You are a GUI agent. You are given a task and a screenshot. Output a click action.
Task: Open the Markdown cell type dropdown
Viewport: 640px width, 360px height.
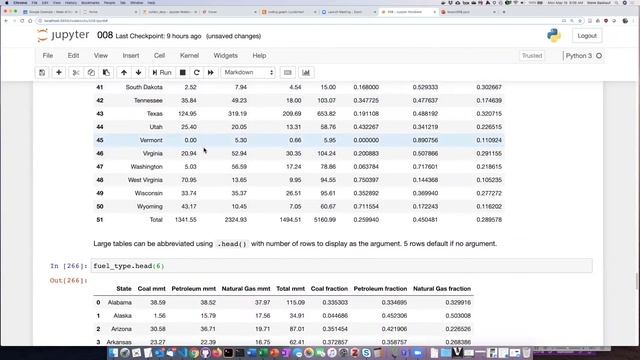pyautogui.click(x=248, y=72)
